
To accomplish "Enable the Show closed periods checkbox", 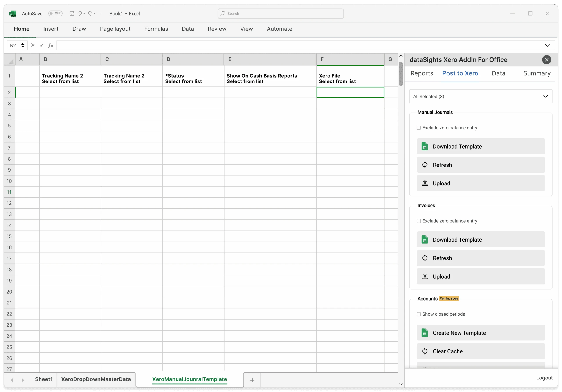I will tap(419, 314).
